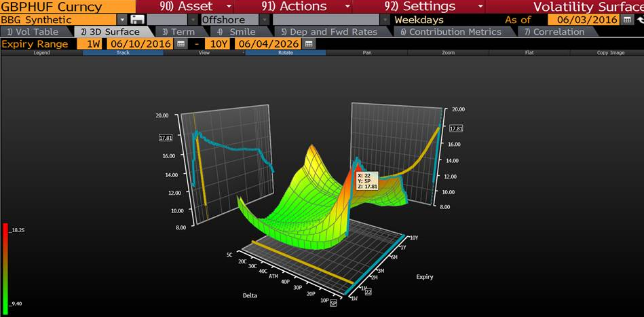Toggle the Rotate mode button
The height and width of the screenshot is (317, 644).
(x=286, y=52)
